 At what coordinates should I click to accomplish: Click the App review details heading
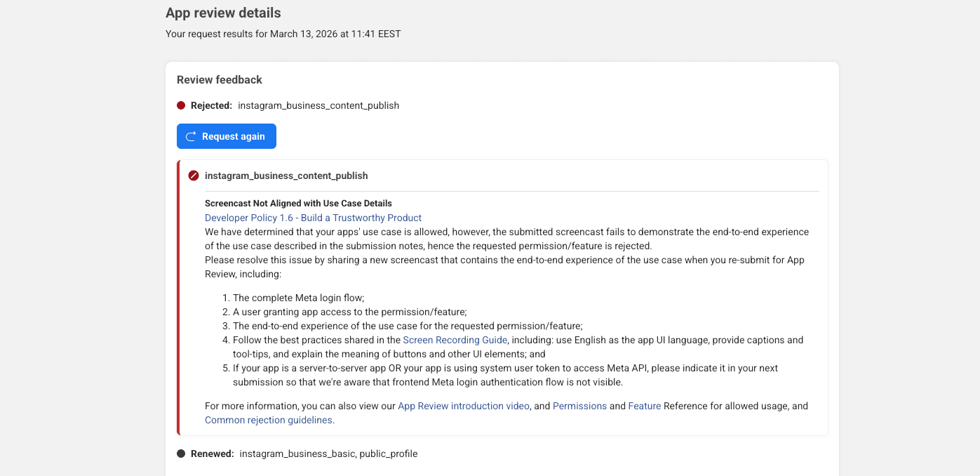click(223, 13)
